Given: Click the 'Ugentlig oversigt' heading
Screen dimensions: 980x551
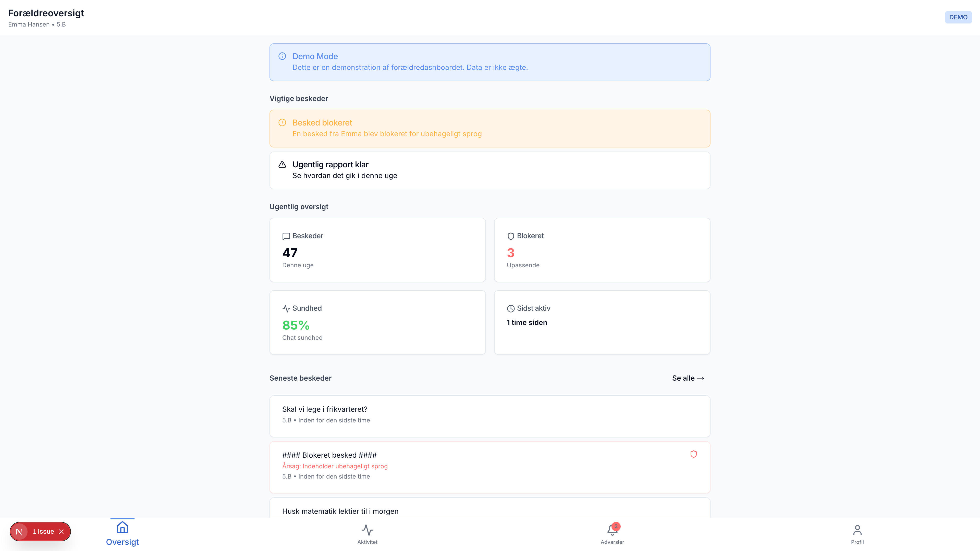Looking at the screenshot, I should point(299,206).
